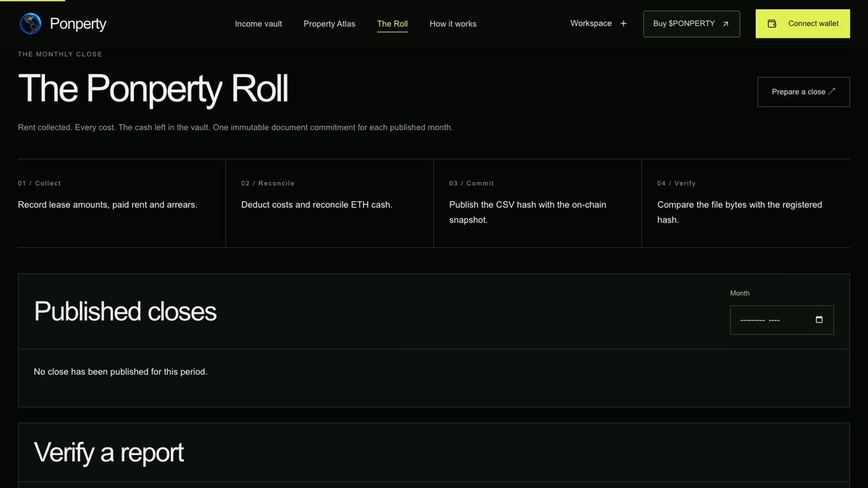Viewport: 868px width, 488px height.
Task: Click 'THE MONTHLY CLOSE' eyebrow label
Action: (60, 54)
